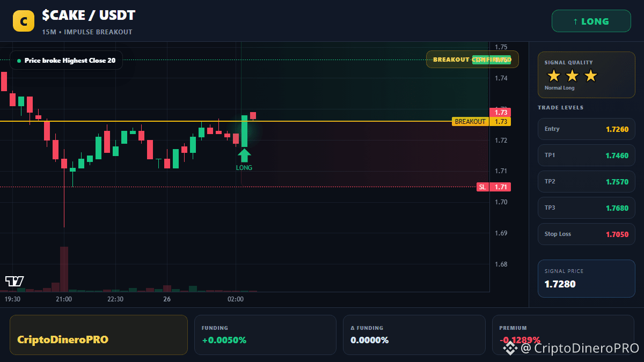The width and height of the screenshot is (644, 362).
Task: Click the TP2 1.7570 level row
Action: click(587, 181)
